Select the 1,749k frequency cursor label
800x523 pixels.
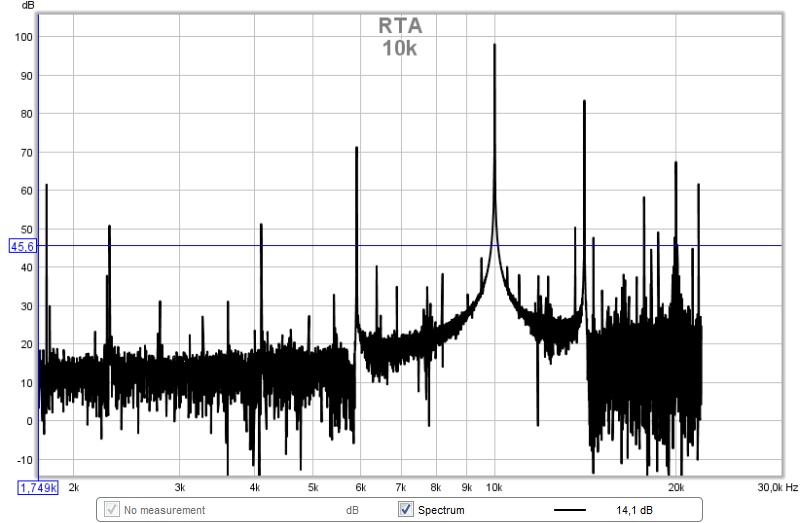(x=38, y=488)
